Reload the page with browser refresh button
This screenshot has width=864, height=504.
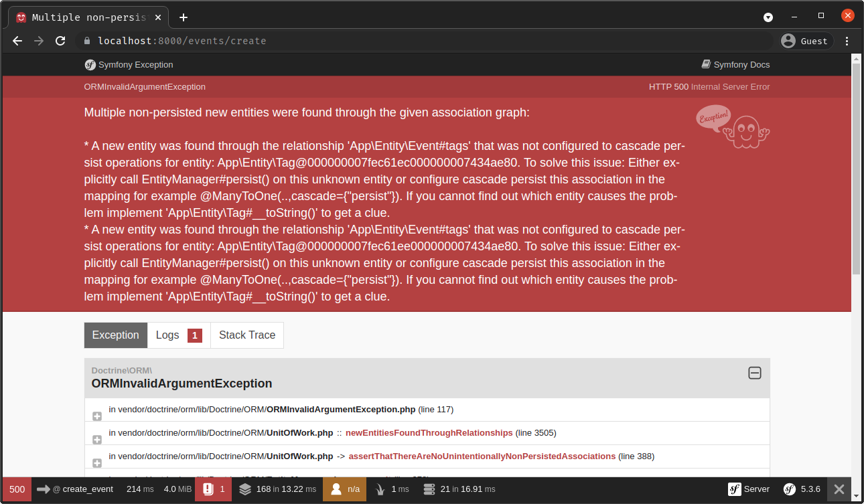60,41
